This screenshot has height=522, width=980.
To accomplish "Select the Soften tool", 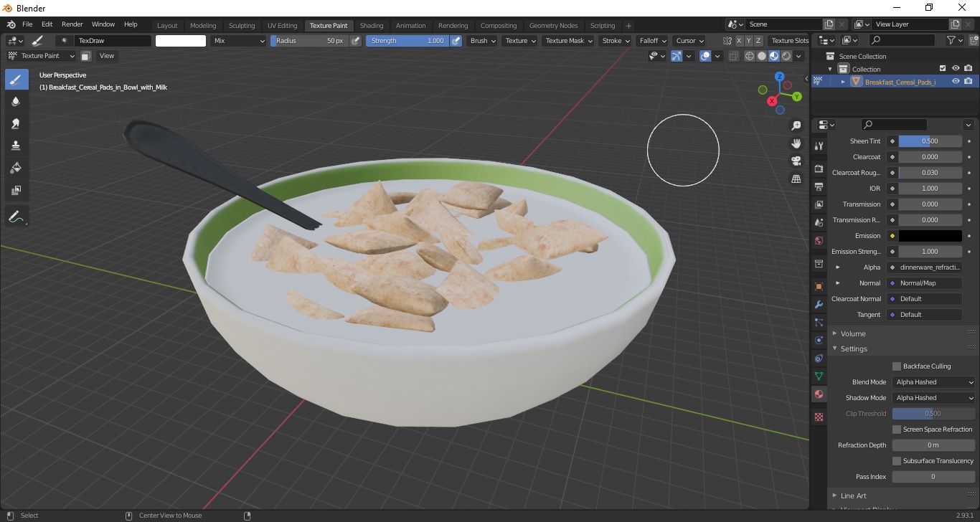I will tap(17, 101).
